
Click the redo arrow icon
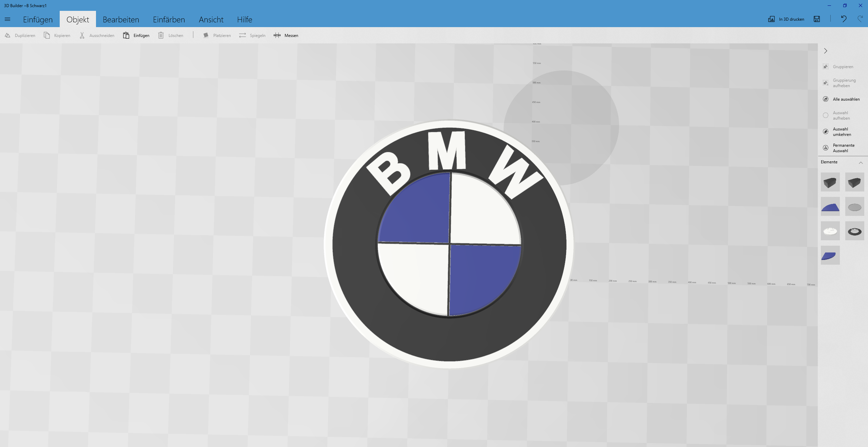coord(860,19)
